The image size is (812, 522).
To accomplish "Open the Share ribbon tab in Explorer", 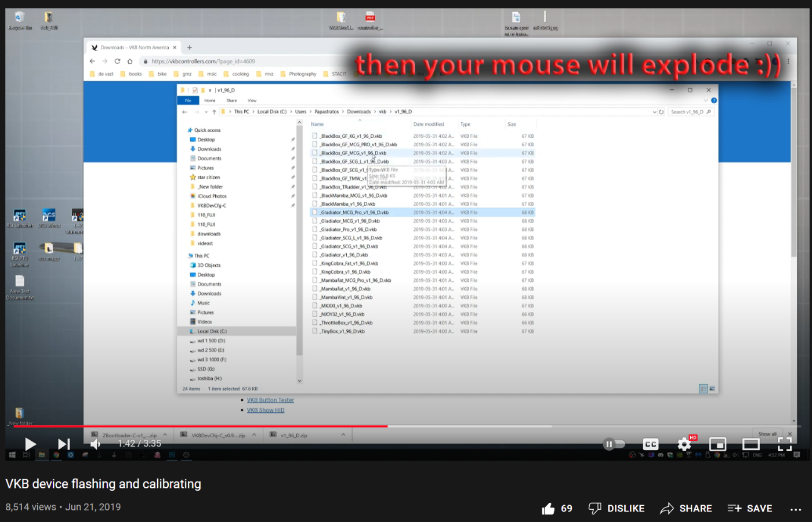I will point(231,100).
